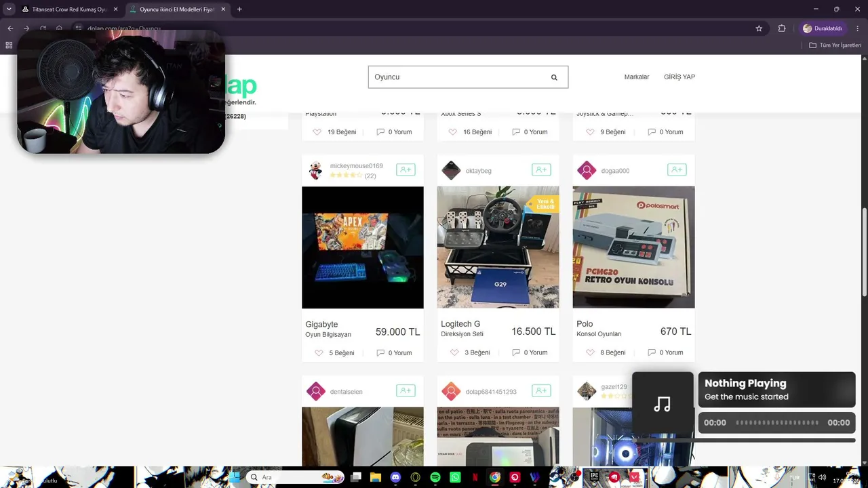Open File Explorer from the taskbar

pyautogui.click(x=376, y=477)
